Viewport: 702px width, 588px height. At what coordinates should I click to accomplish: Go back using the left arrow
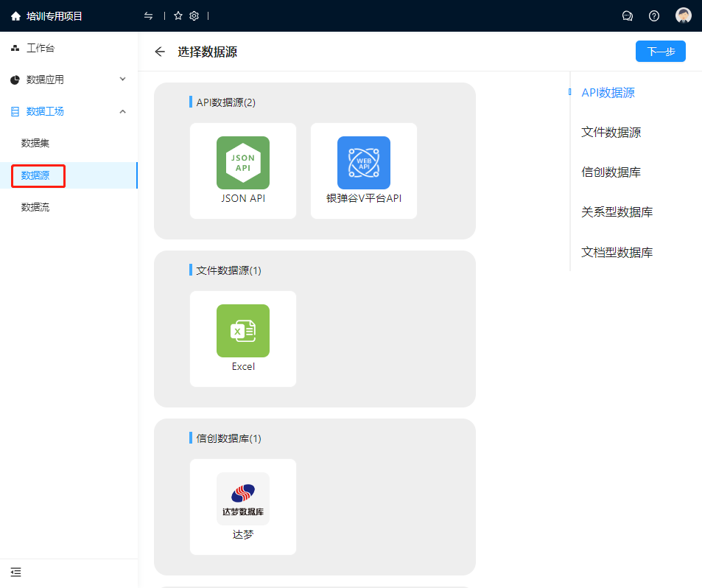click(x=160, y=52)
